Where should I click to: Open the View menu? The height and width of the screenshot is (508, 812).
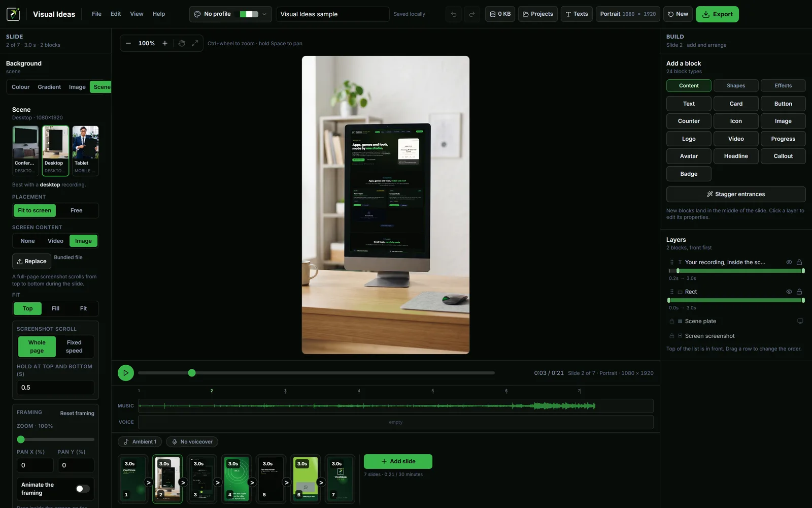click(137, 14)
